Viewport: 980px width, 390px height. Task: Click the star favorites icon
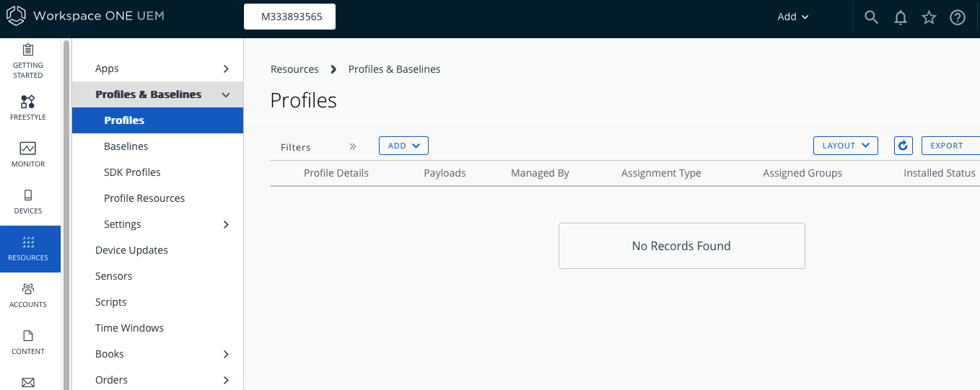point(929,17)
